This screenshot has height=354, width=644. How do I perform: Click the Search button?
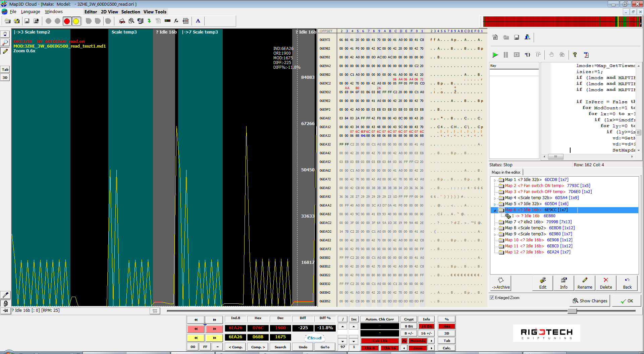tap(280, 347)
